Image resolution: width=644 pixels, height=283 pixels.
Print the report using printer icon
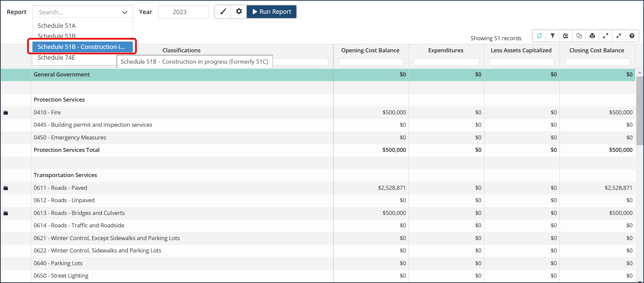point(592,36)
